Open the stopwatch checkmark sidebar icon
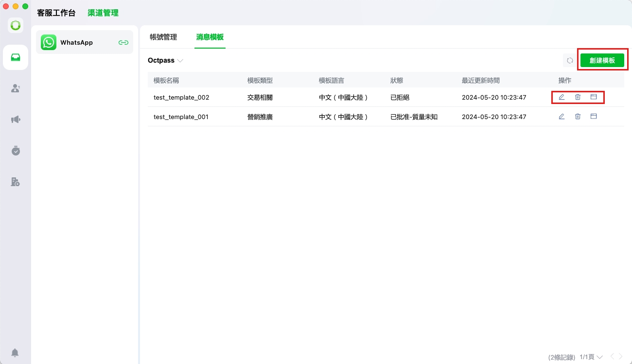 click(16, 151)
